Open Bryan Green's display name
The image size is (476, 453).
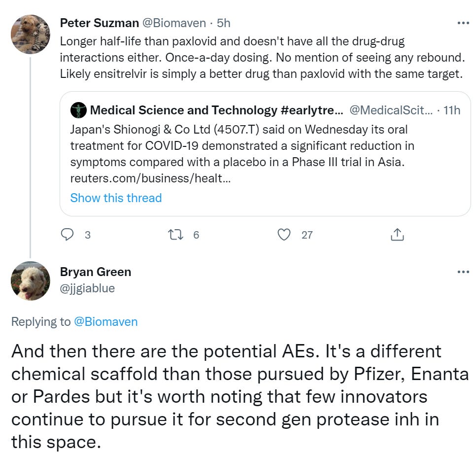point(95,272)
